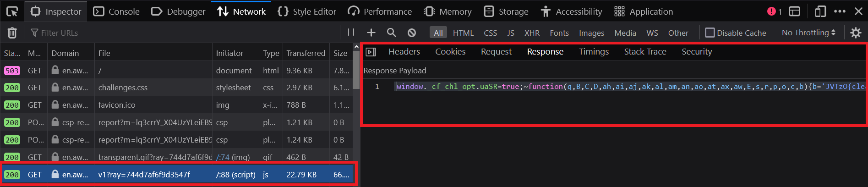
Task: Clear network log with trash icon
Action: tap(12, 33)
